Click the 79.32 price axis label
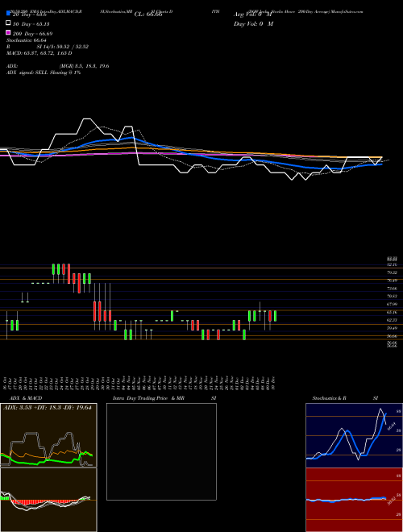 pos(393,272)
